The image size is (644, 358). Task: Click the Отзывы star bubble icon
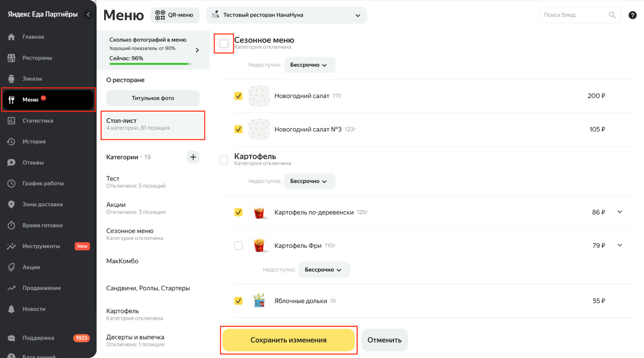pyautogui.click(x=11, y=162)
